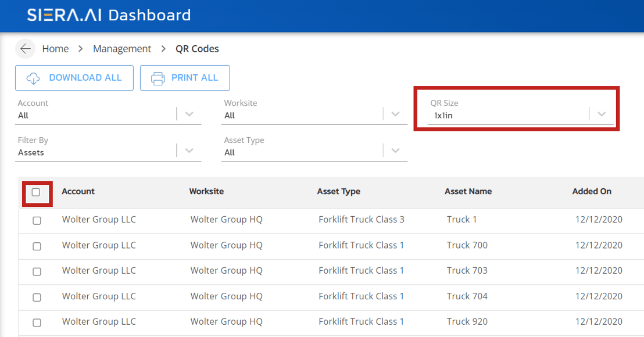This screenshot has width=644, height=337.
Task: Expand the Filter By dropdown
Action: (189, 151)
